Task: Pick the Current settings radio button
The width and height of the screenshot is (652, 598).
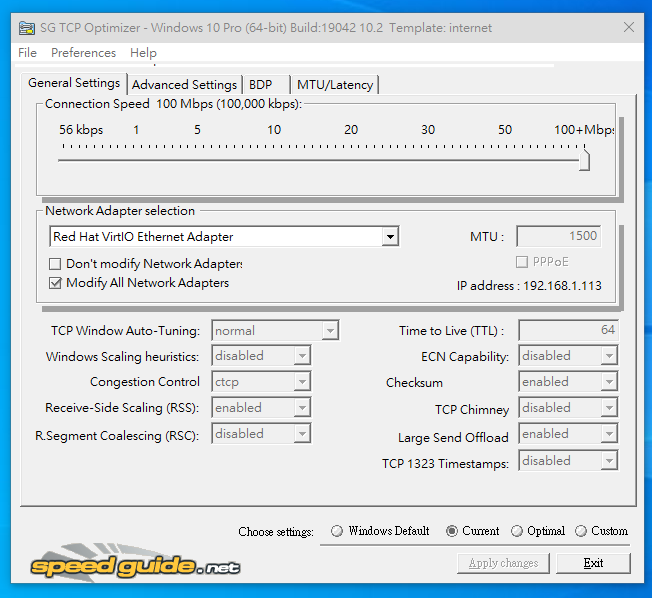Action: pyautogui.click(x=452, y=531)
